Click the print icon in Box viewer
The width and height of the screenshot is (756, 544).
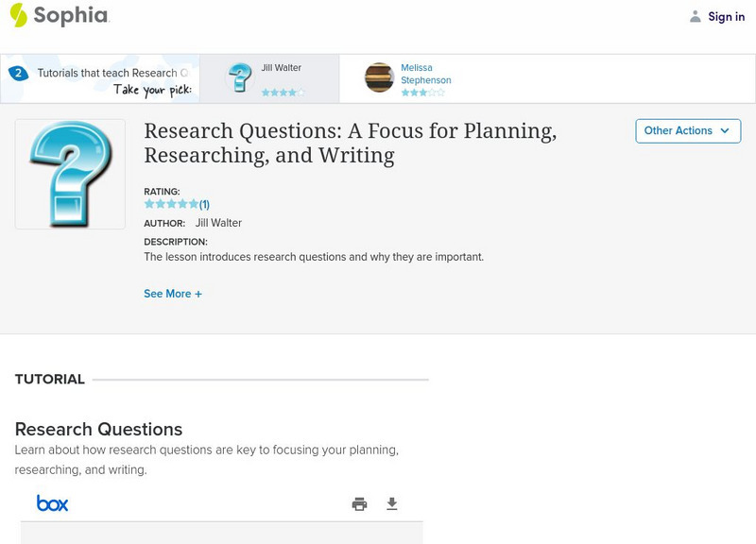click(359, 504)
